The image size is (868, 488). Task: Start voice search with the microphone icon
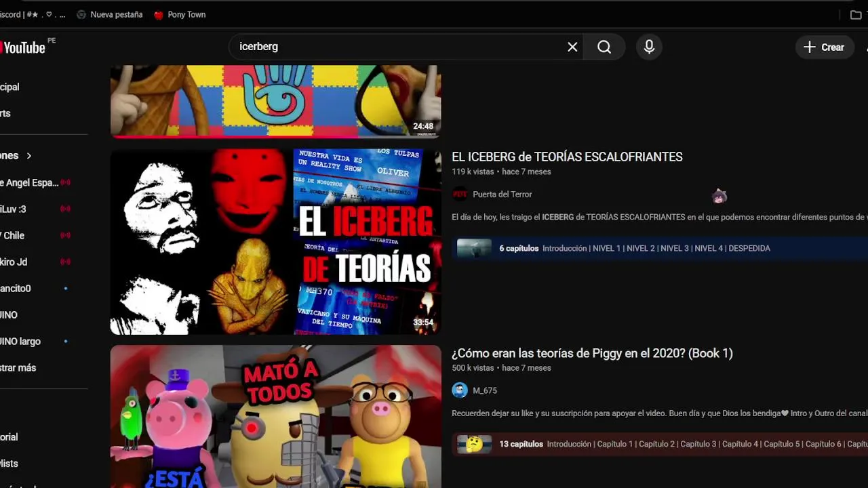[649, 47]
